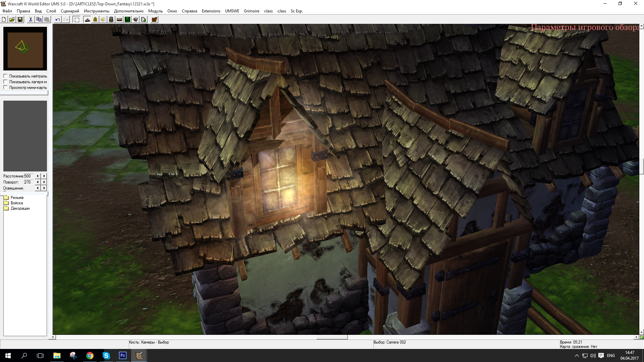The image size is (644, 362).
Task: Open the Дополнительно menu
Action: point(129,11)
